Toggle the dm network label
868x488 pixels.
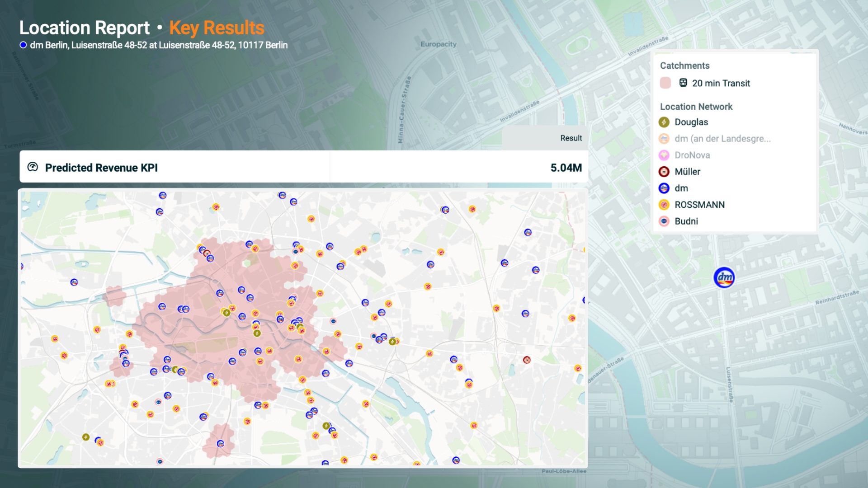681,188
